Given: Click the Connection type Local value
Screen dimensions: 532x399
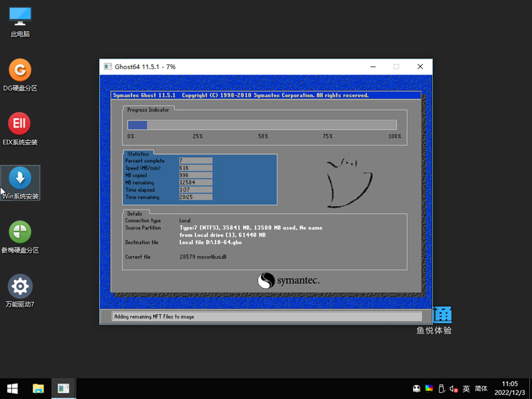Looking at the screenshot, I should coord(185,221).
